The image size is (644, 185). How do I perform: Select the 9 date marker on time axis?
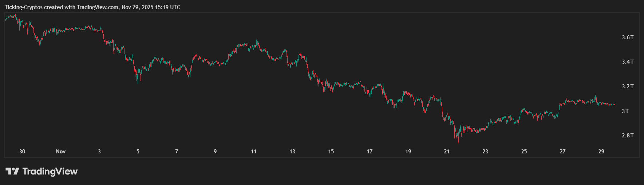click(x=215, y=152)
